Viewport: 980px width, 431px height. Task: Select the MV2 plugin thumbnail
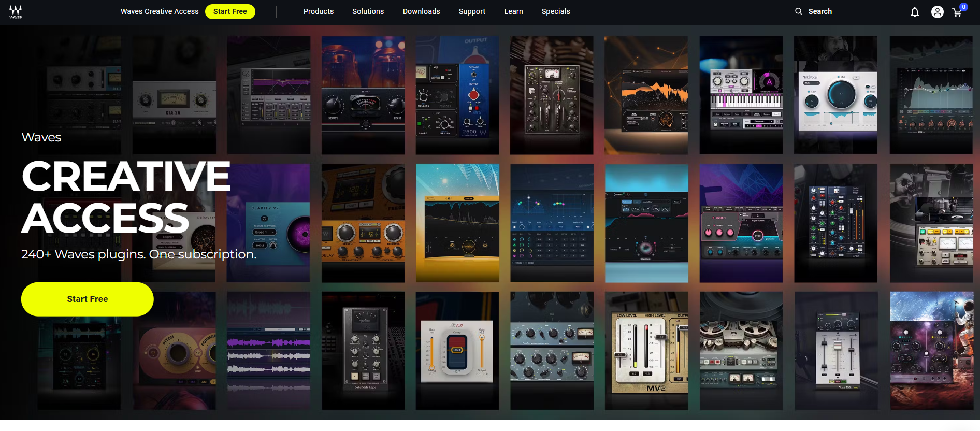646,351
